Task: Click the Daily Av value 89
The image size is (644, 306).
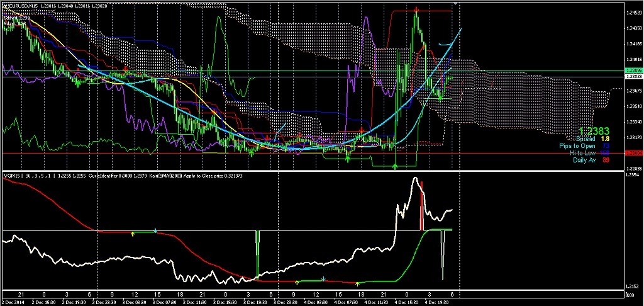Action: [606, 160]
